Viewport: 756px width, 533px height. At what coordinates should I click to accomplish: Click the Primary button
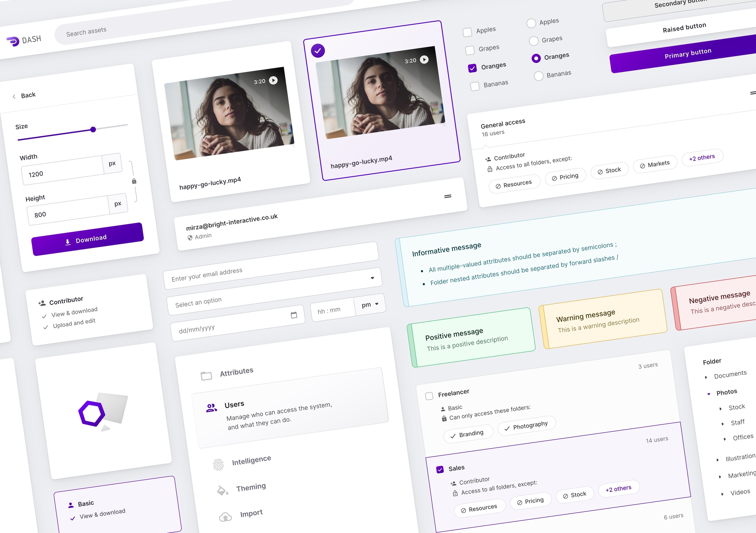point(686,53)
